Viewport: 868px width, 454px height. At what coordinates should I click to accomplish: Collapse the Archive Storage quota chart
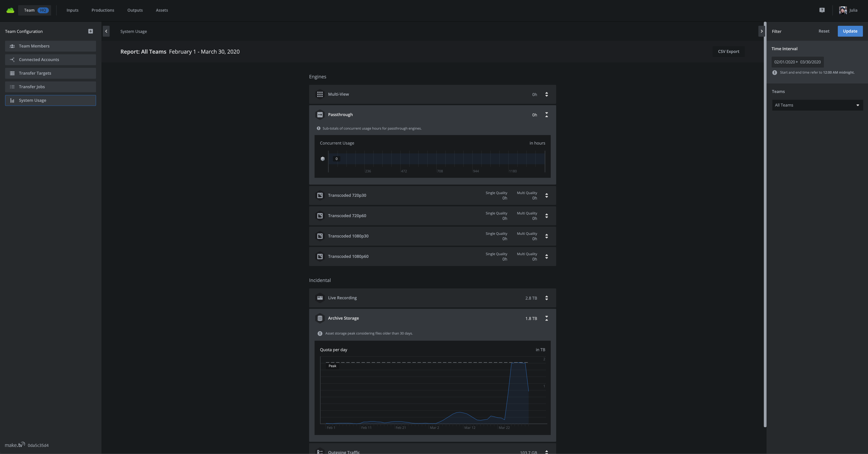click(x=546, y=318)
